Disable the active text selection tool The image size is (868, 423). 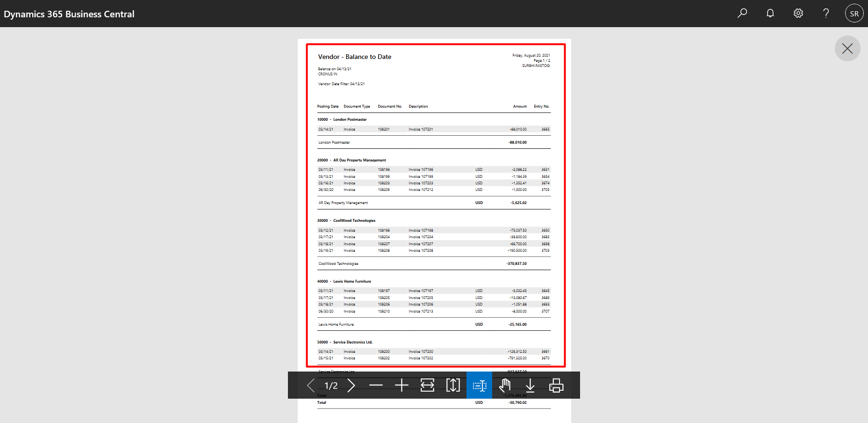click(x=479, y=385)
